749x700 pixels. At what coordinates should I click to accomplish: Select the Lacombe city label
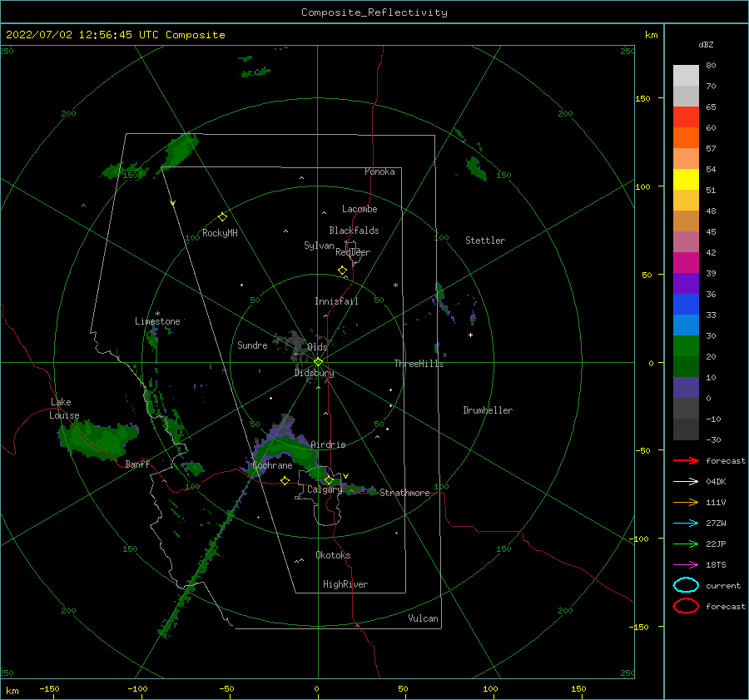(360, 209)
